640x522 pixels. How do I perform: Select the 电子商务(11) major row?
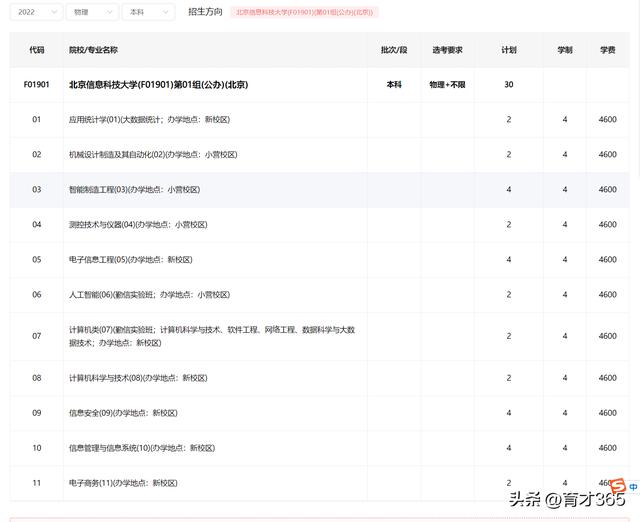click(320, 483)
